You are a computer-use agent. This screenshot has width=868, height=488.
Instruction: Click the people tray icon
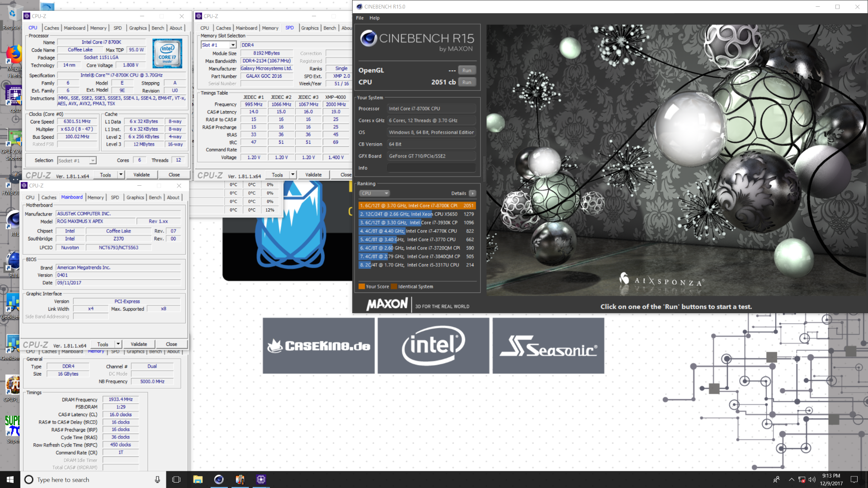pos(776,479)
